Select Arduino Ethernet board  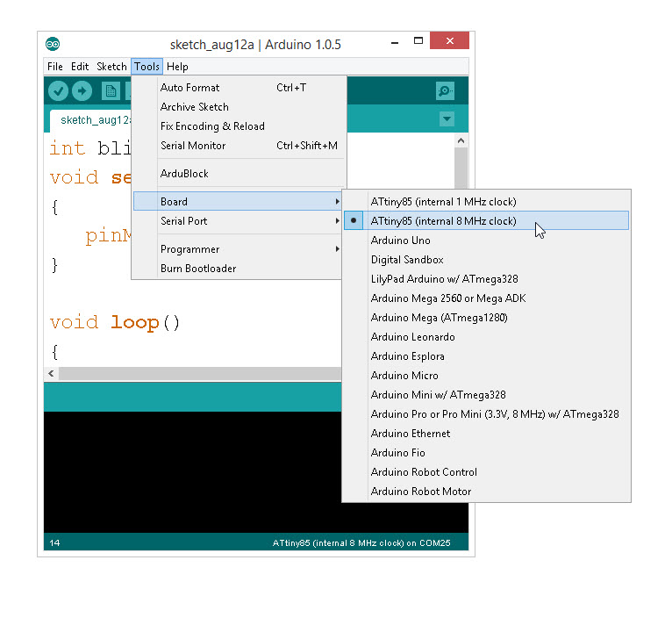coord(486,433)
